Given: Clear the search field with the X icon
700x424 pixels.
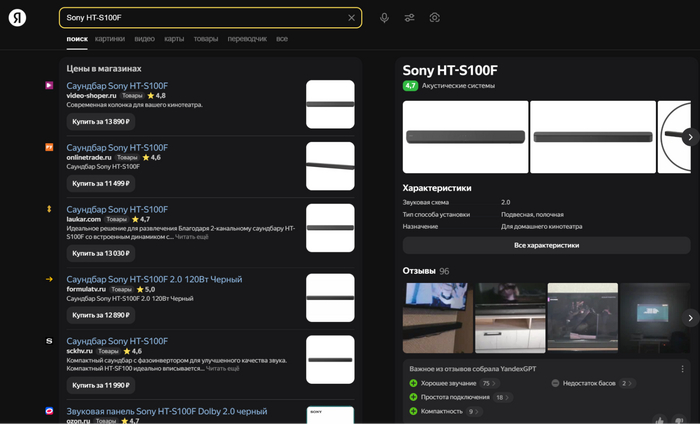Looking at the screenshot, I should (x=351, y=18).
